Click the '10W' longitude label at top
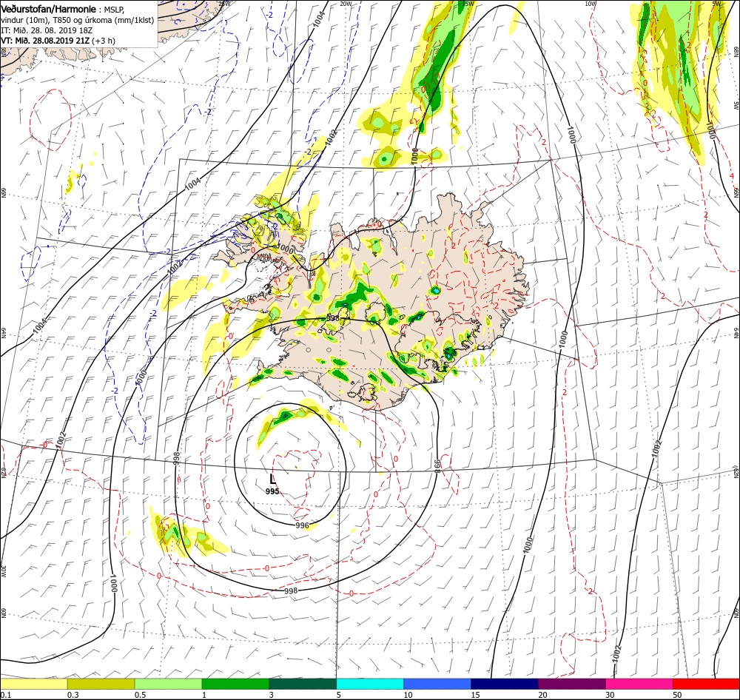This screenshot has height=700, width=740. click(591, 4)
